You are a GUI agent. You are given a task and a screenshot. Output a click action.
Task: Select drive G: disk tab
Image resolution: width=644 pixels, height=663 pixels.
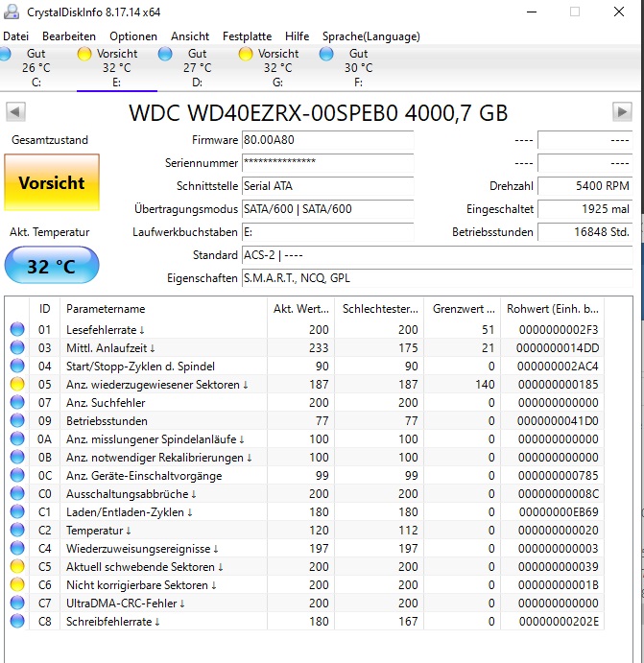pos(277,68)
